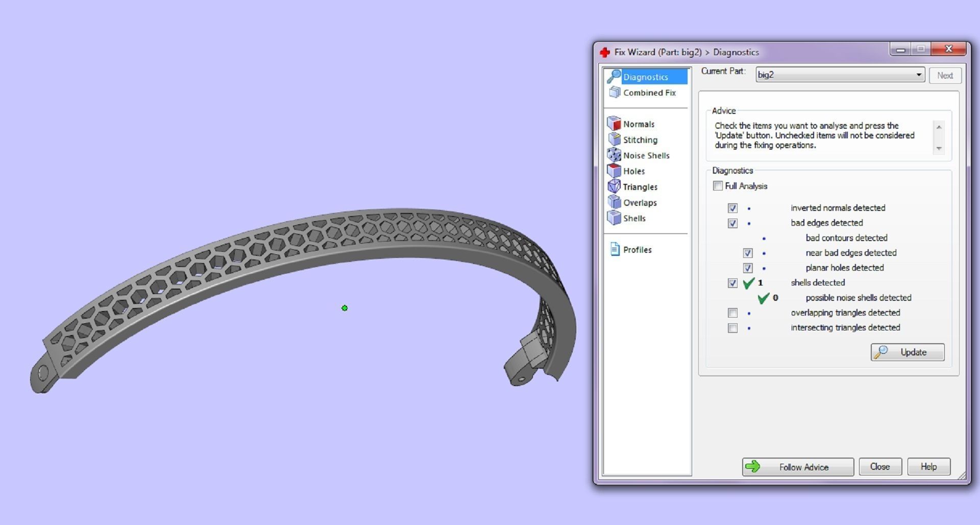The image size is (980, 525).
Task: Go to the Noise Shells step
Action: [646, 155]
